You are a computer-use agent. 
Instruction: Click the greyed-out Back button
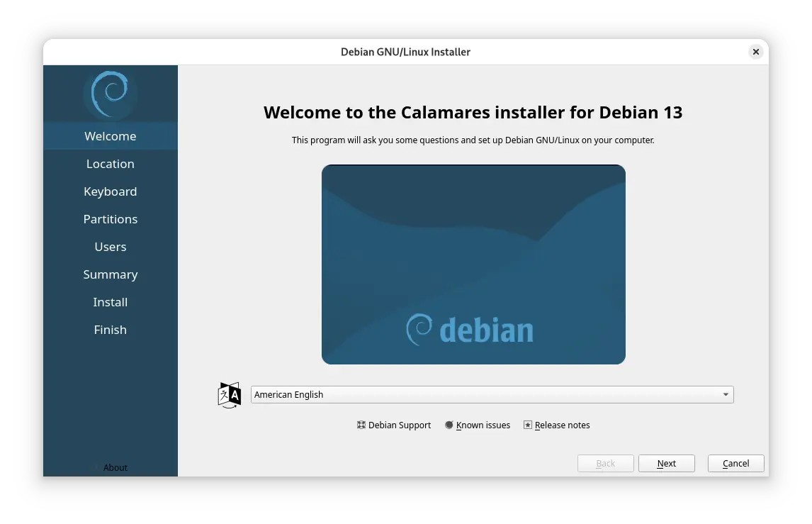coord(606,464)
